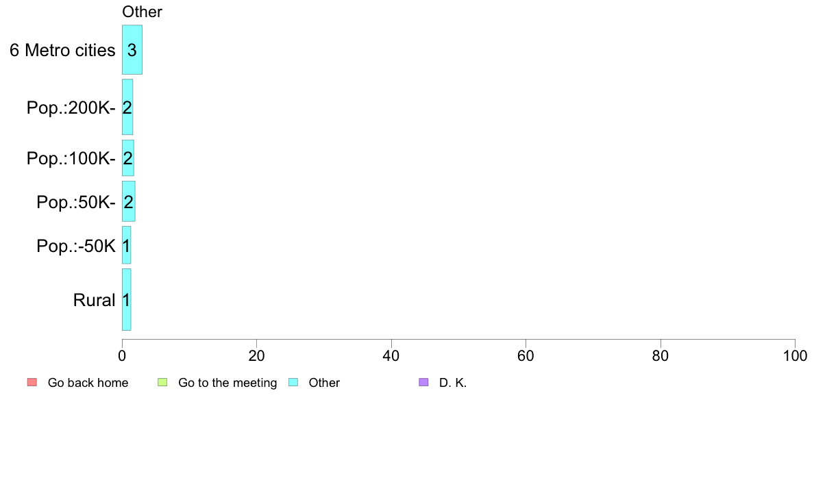The height and width of the screenshot is (504, 814).
Task: Select the Pop.:200K- bar
Action: pos(127,107)
